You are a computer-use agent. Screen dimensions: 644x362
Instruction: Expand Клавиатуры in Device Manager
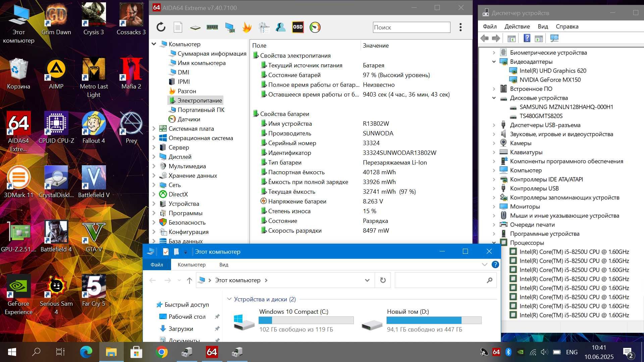tap(494, 152)
